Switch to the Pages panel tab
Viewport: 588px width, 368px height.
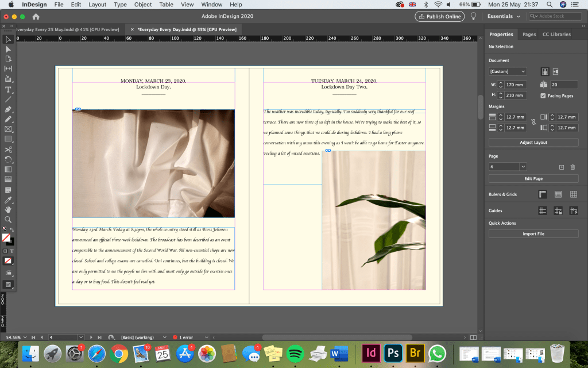tap(529, 34)
